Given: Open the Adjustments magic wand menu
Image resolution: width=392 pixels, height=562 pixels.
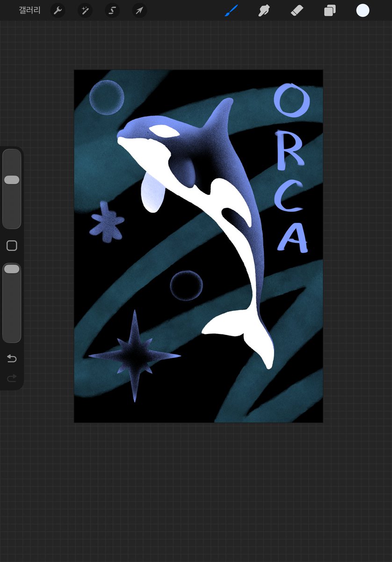Looking at the screenshot, I should pyautogui.click(x=85, y=10).
